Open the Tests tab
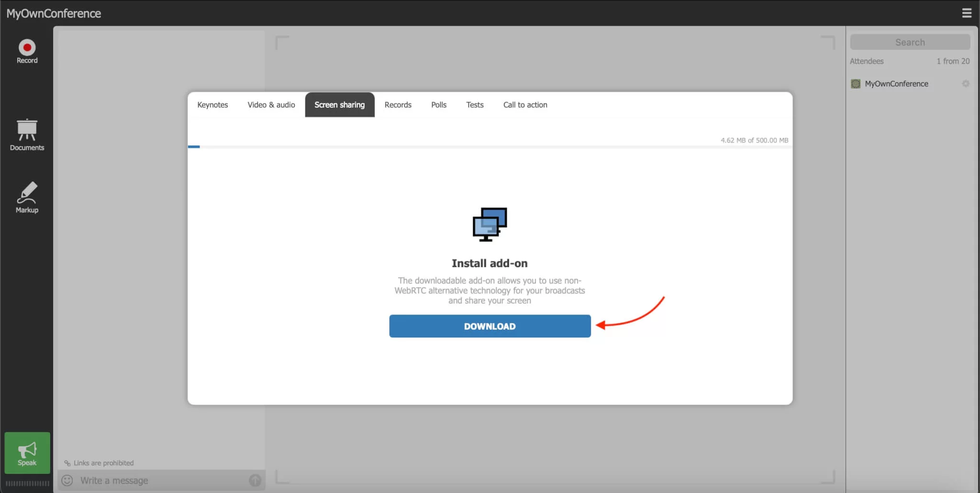The height and width of the screenshot is (493, 980). (x=475, y=104)
